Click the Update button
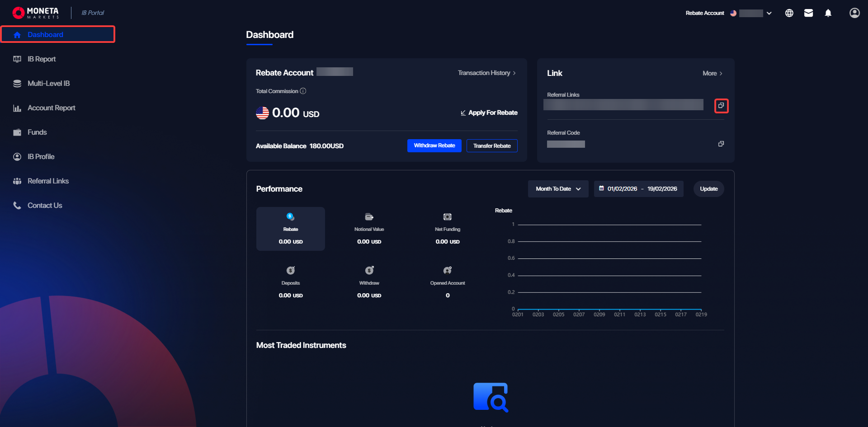This screenshot has height=427, width=868. 709,189
